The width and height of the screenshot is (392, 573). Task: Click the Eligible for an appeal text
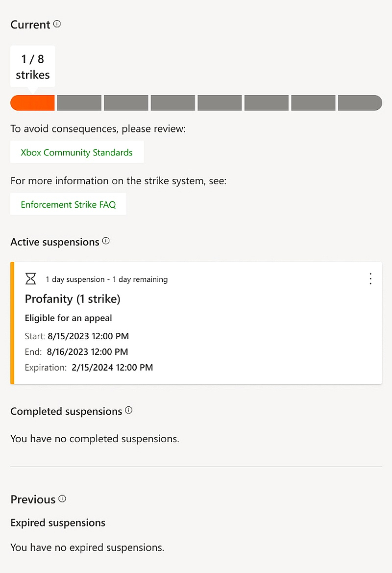pos(69,318)
